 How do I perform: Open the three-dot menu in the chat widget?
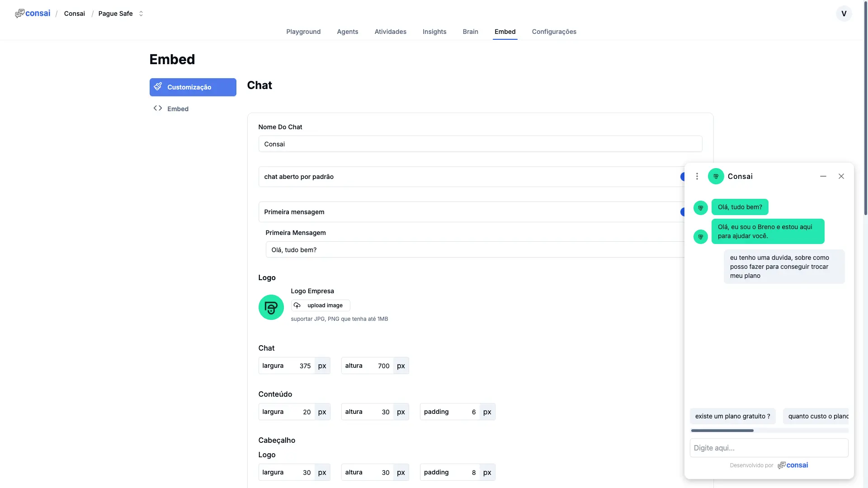coord(697,176)
